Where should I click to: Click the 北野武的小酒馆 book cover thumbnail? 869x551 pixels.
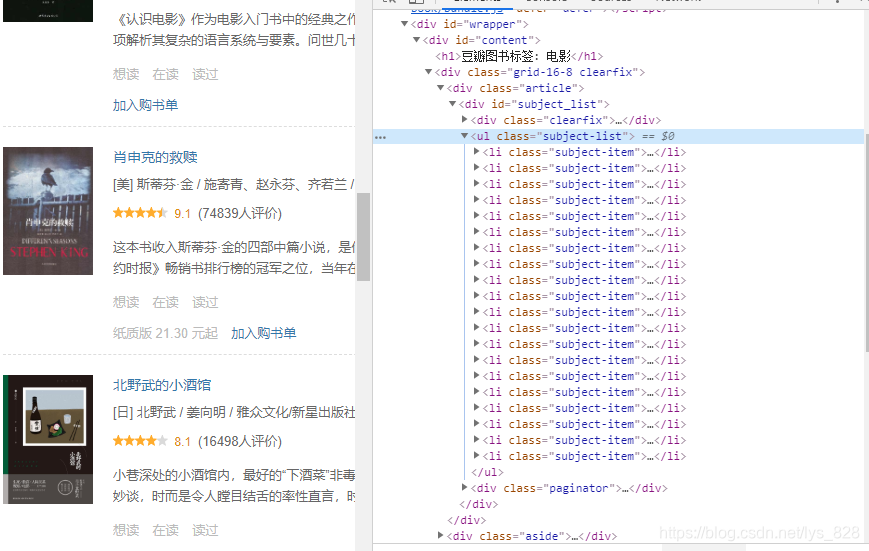pyautogui.click(x=48, y=440)
